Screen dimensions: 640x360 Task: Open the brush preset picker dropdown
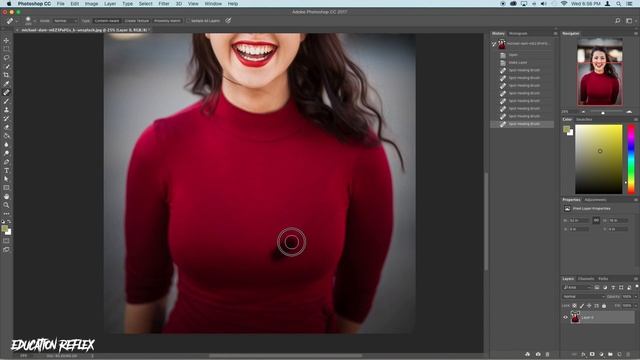[x=35, y=20]
